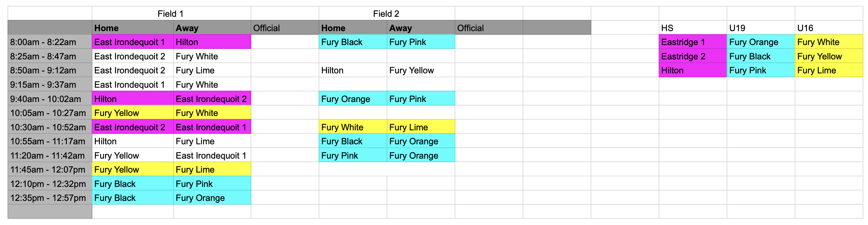Click the Fury Pink cell at 12:10pm

point(212,184)
